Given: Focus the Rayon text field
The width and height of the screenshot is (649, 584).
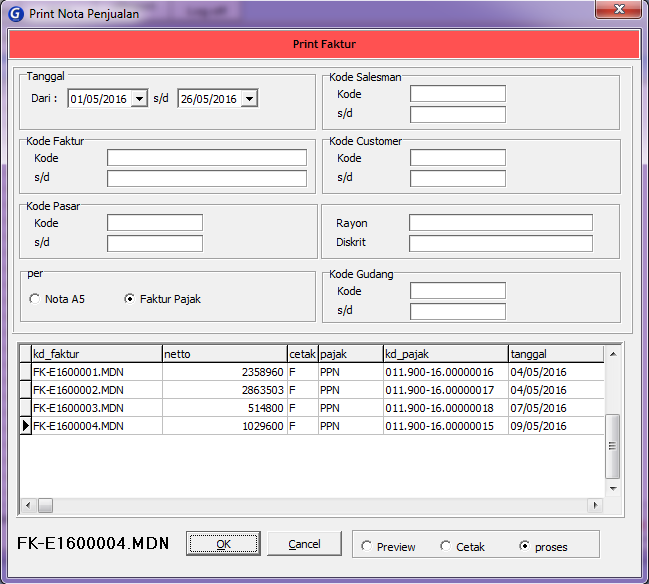Looking at the screenshot, I should [500, 223].
